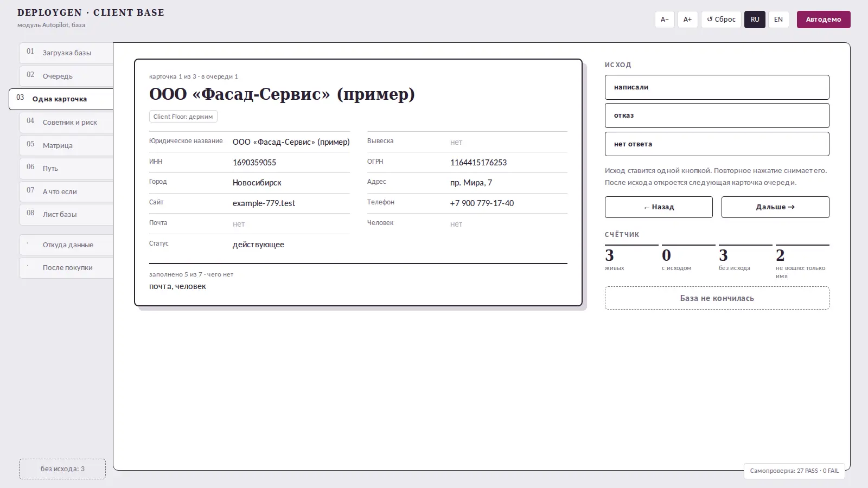The height and width of the screenshot is (488, 868).
Task: Open step 01 Загрузка базы
Action: (x=66, y=53)
